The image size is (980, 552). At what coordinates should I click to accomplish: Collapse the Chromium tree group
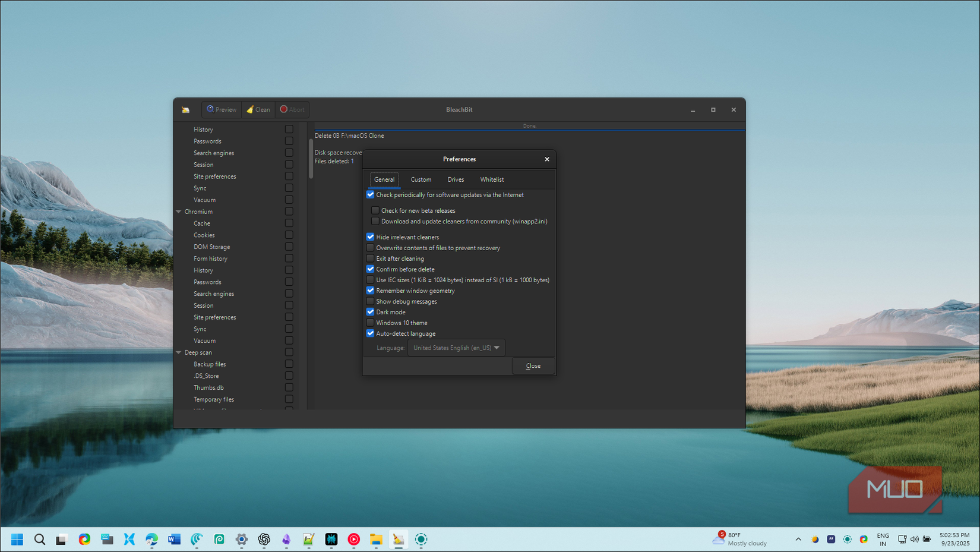179,212
